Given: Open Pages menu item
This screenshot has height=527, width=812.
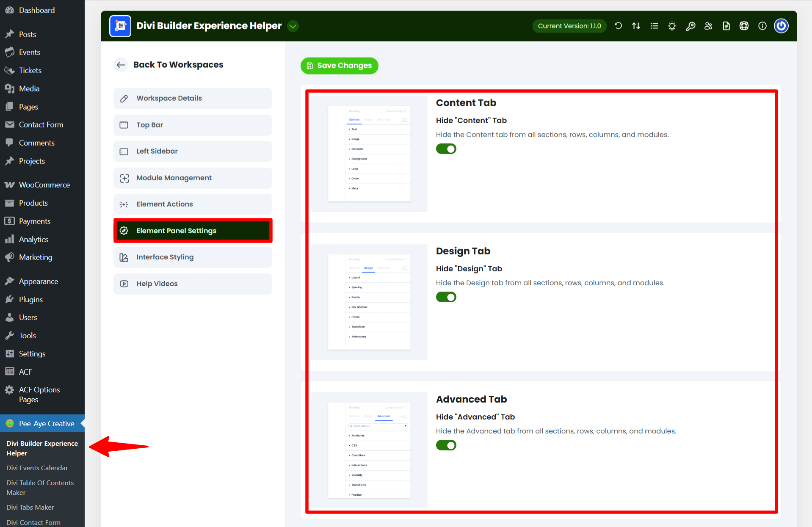Looking at the screenshot, I should coord(42,107).
